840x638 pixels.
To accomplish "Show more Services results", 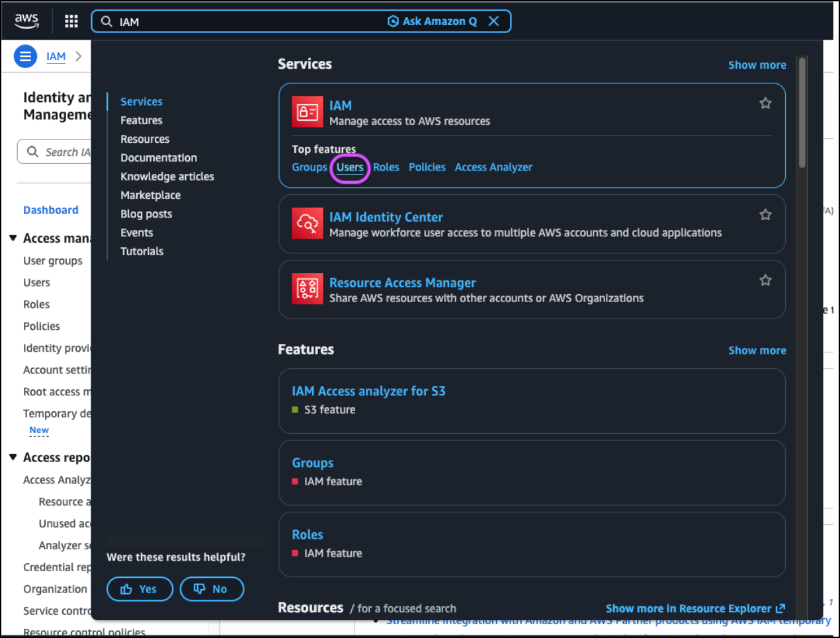I will (757, 65).
